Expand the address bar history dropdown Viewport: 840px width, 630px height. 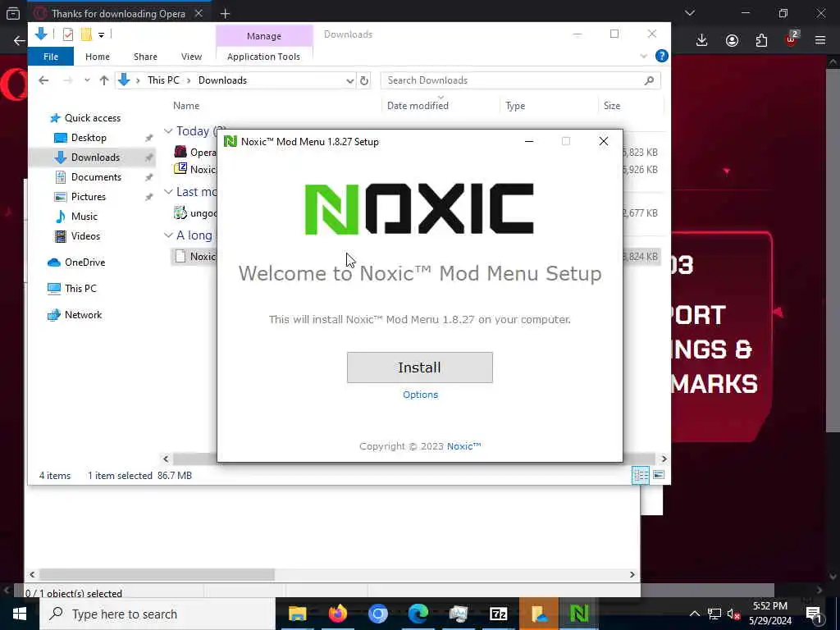(349, 80)
